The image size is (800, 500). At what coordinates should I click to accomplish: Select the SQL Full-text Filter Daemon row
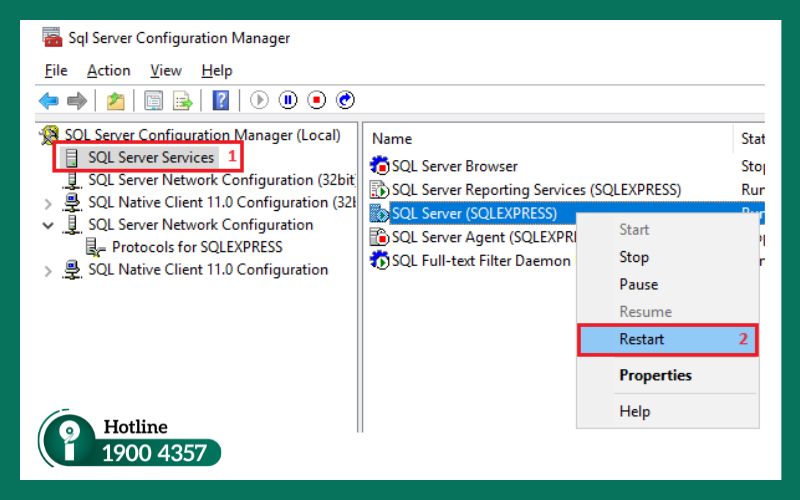[481, 260]
